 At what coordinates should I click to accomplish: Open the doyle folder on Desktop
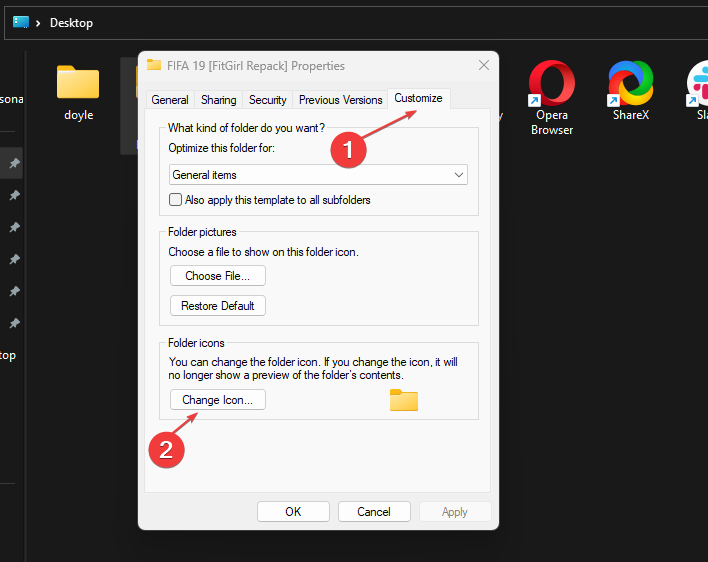tap(78, 93)
